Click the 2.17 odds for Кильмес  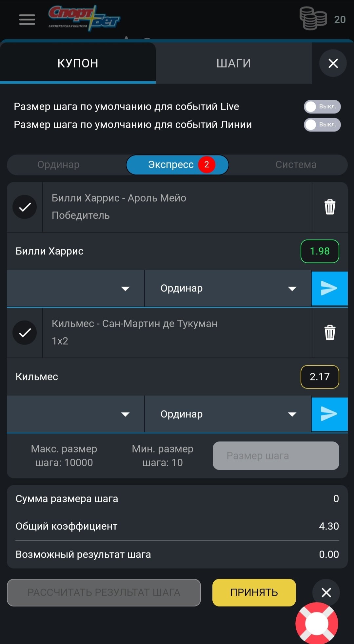pyautogui.click(x=320, y=377)
